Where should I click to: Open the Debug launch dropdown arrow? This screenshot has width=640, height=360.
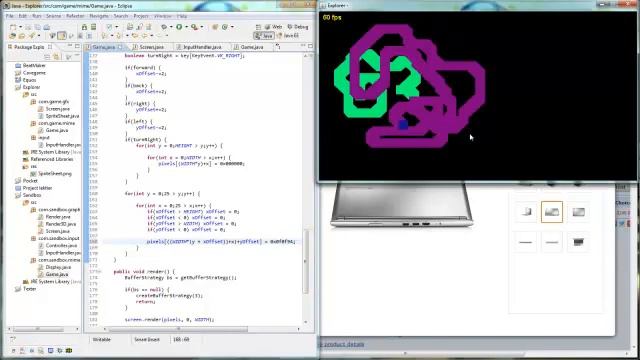171,27
